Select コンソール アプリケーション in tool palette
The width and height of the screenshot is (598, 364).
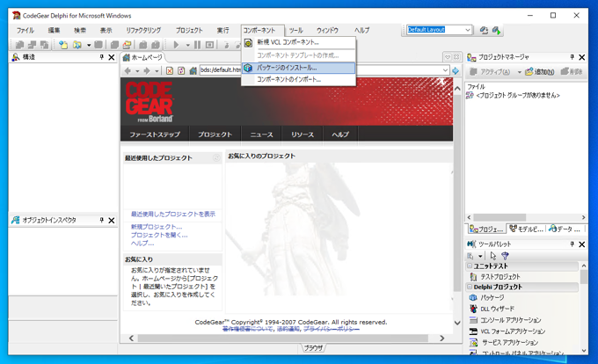coord(506,320)
